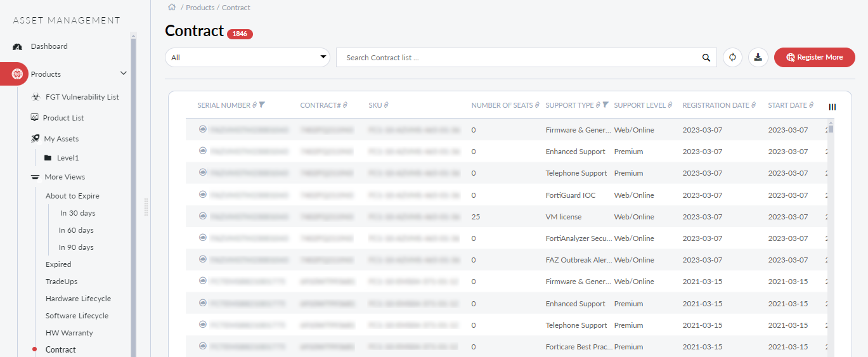Click the My Assets rocket icon
This screenshot has height=357, width=868.
pyautogui.click(x=36, y=138)
